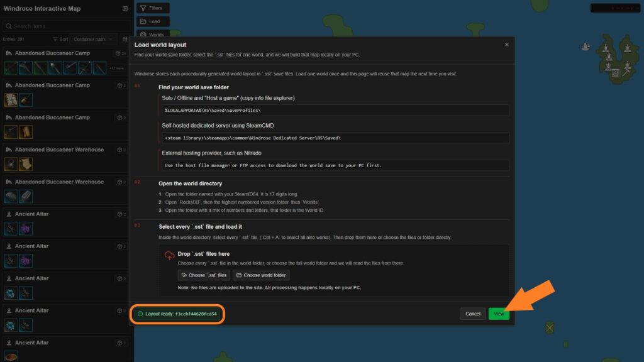Image resolution: width=644 pixels, height=362 pixels.
Task: Click Choose `.sst` files button
Action: (x=204, y=275)
